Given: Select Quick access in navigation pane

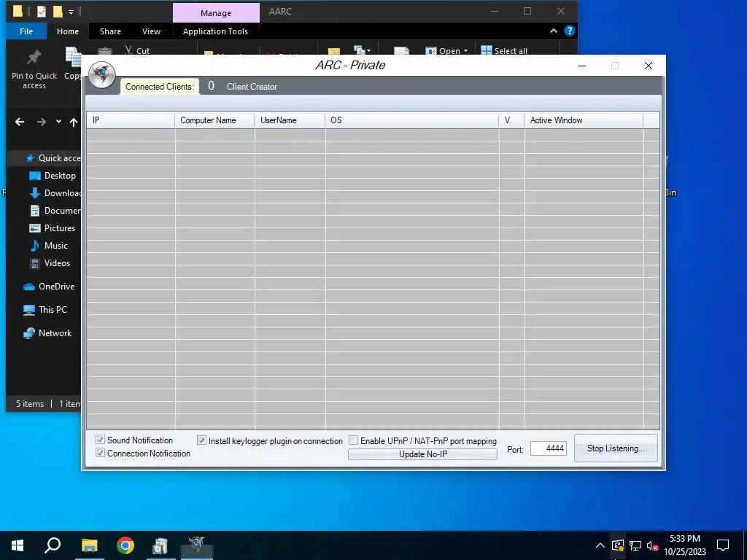Looking at the screenshot, I should 53,158.
